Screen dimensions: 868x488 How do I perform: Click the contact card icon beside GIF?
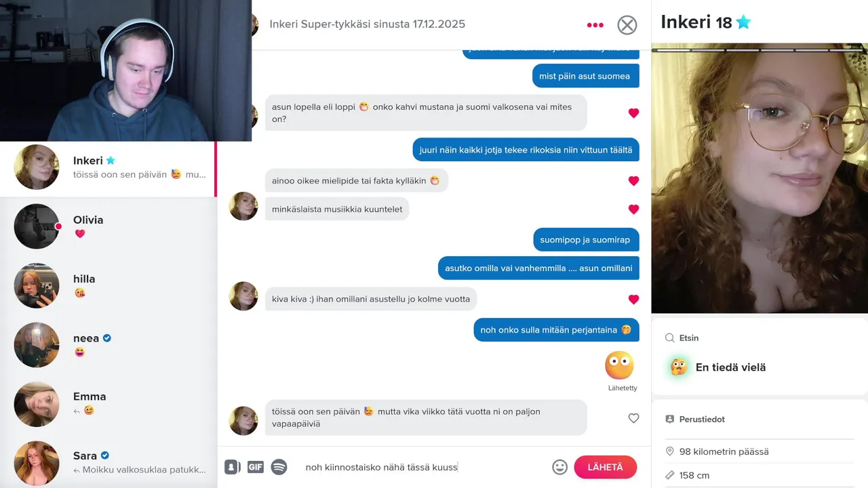tap(232, 467)
